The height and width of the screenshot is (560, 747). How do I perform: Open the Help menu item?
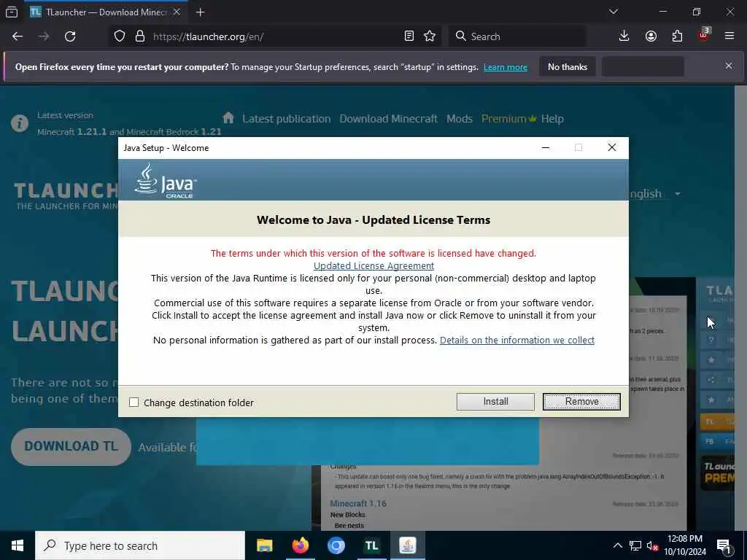552,119
